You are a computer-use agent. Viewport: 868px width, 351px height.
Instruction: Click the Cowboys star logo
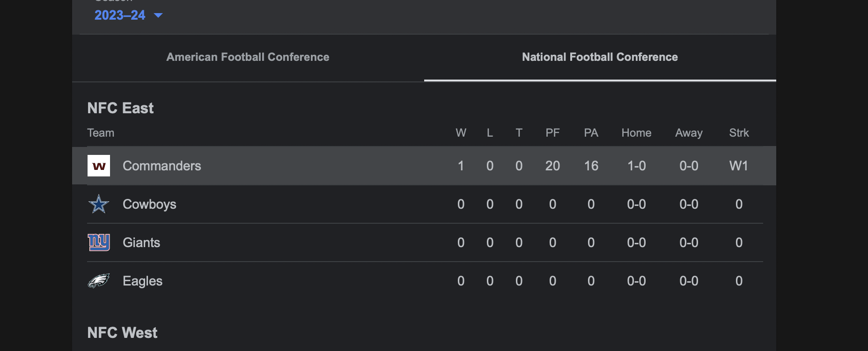(x=99, y=204)
